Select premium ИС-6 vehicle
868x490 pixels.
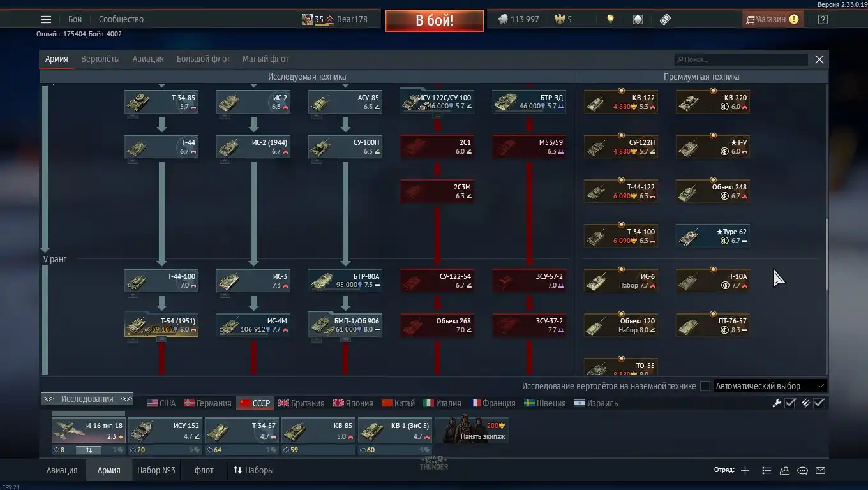coord(621,281)
